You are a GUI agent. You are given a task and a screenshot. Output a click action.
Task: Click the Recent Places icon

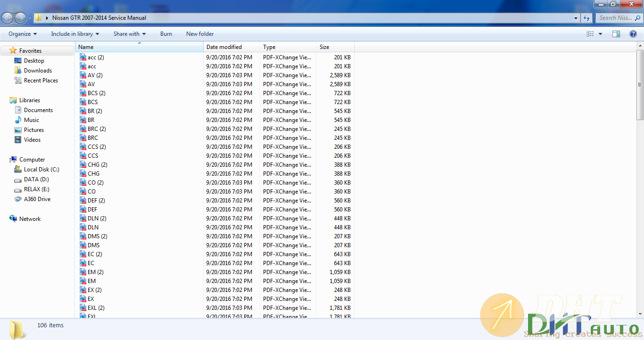(x=18, y=81)
